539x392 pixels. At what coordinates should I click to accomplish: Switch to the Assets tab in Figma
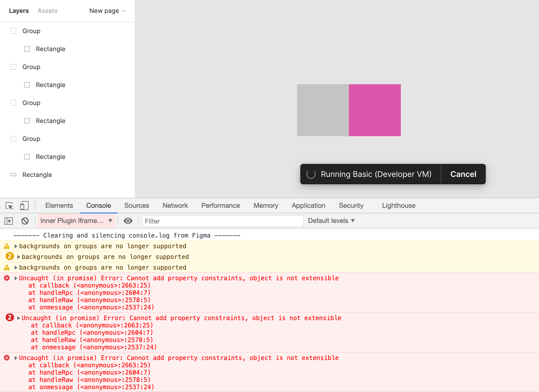point(47,11)
